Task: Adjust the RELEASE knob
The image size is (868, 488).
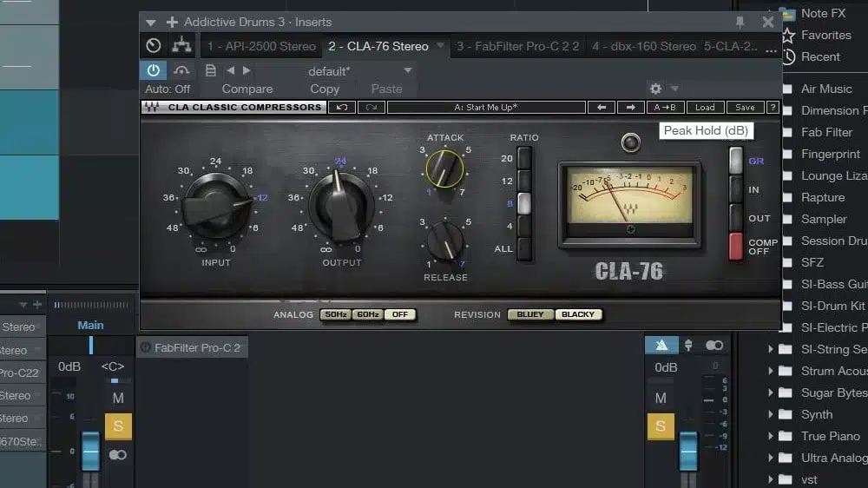Action: 444,241
